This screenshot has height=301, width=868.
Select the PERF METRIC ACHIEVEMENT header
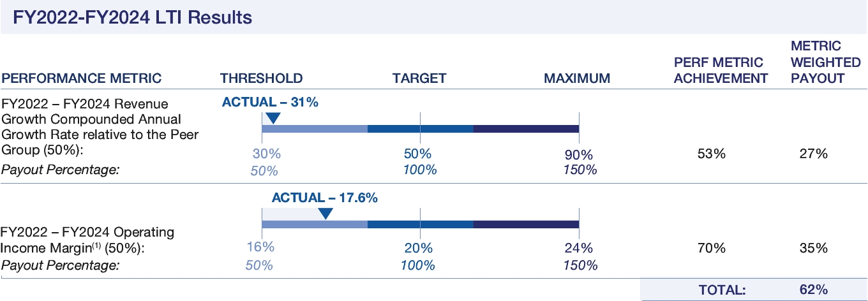click(x=721, y=70)
